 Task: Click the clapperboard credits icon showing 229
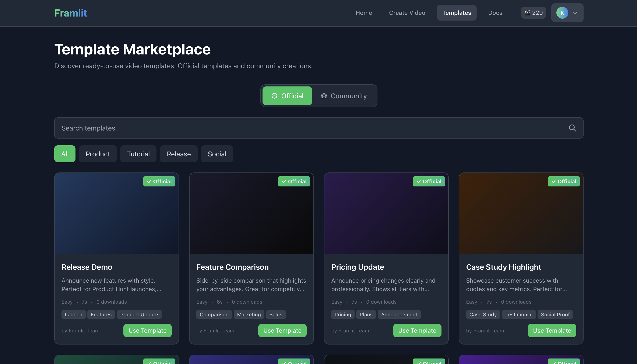click(x=527, y=13)
